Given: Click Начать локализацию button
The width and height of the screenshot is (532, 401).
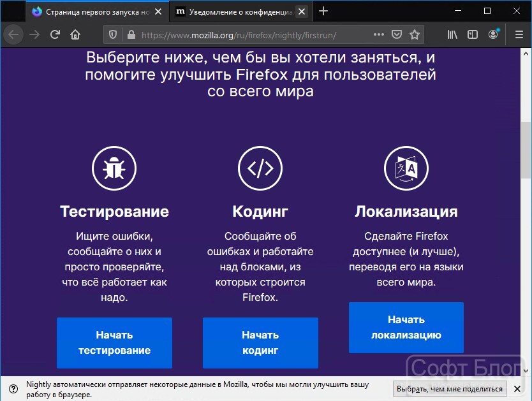Looking at the screenshot, I should point(406,328).
